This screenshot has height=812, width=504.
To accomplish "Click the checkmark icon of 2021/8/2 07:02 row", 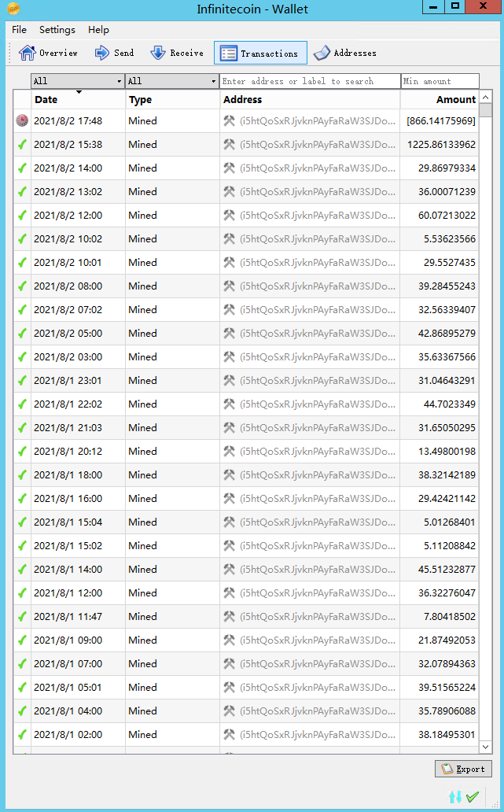I will click(22, 310).
